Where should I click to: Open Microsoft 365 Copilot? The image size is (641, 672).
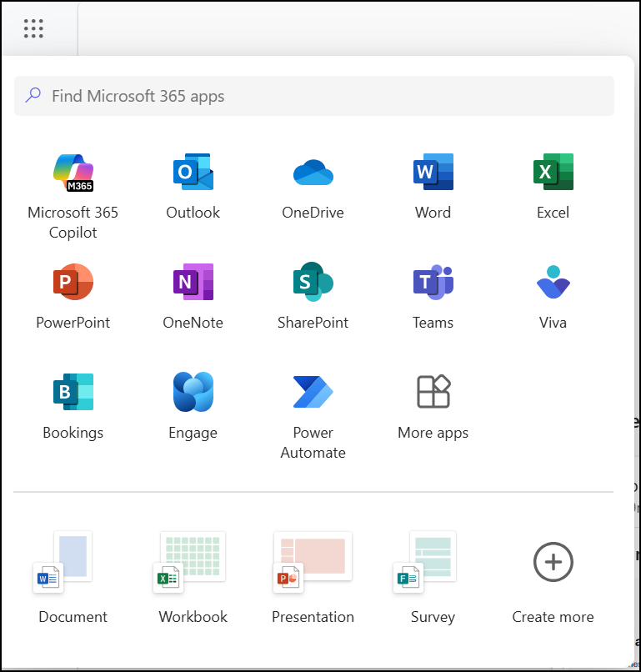point(73,185)
